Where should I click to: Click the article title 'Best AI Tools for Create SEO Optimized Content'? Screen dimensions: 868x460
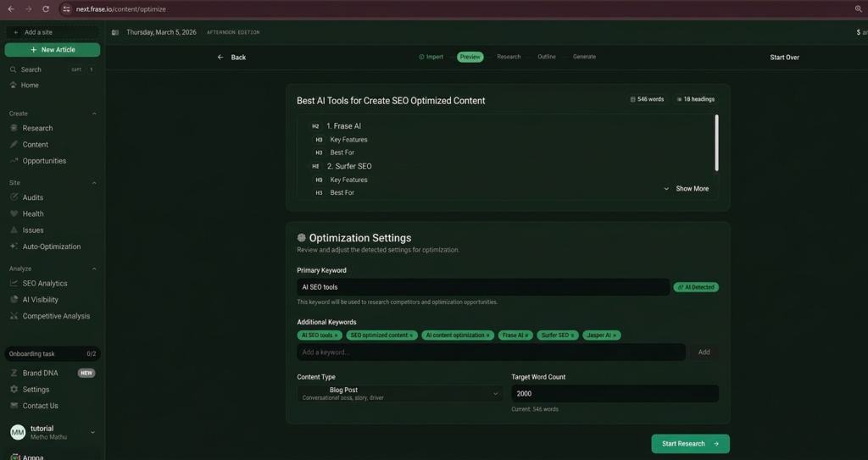pos(391,101)
